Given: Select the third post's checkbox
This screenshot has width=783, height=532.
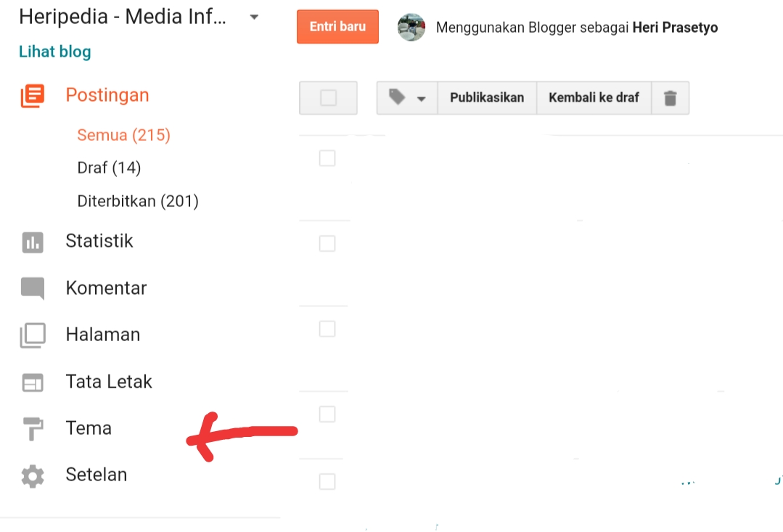Looking at the screenshot, I should (327, 330).
